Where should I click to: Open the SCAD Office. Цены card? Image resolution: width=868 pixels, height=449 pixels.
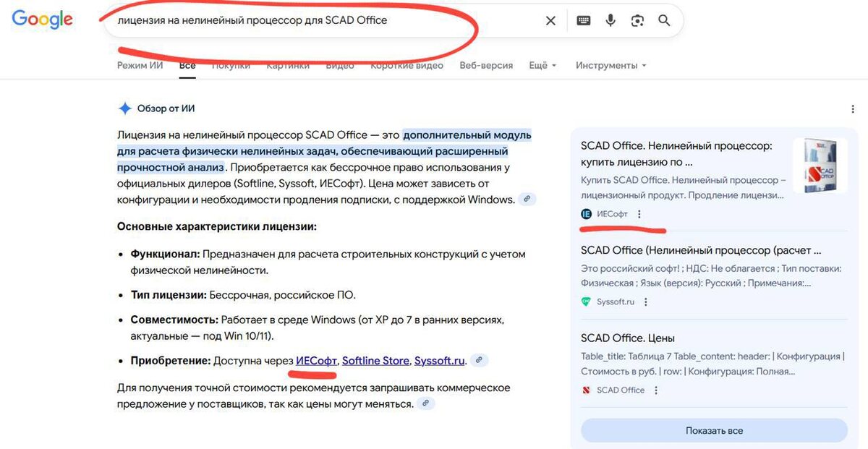pyautogui.click(x=628, y=338)
